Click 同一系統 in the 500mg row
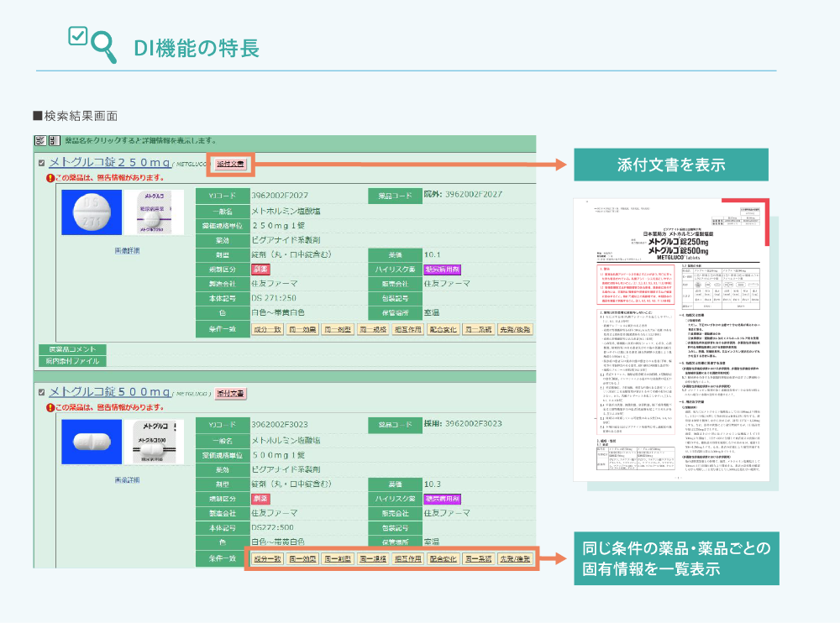This screenshot has width=840, height=623. pos(479,559)
